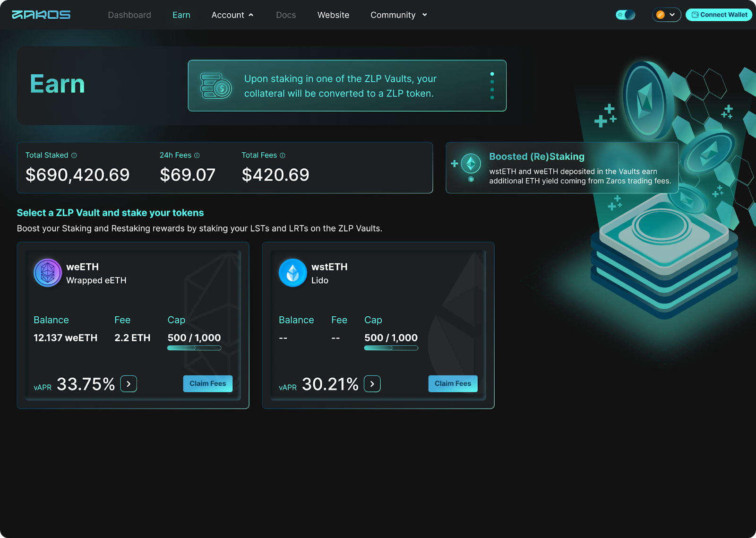Click the Zaros logo

click(x=41, y=15)
